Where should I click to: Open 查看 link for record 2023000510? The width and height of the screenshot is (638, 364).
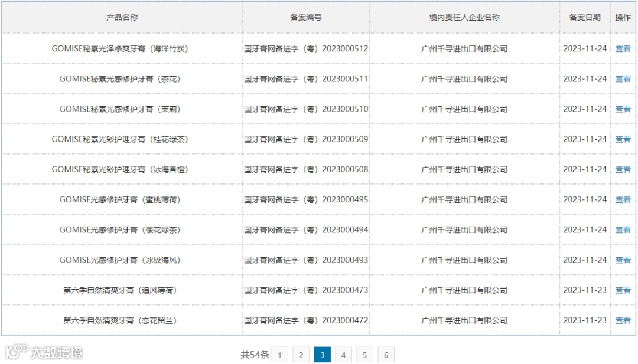pyautogui.click(x=623, y=109)
